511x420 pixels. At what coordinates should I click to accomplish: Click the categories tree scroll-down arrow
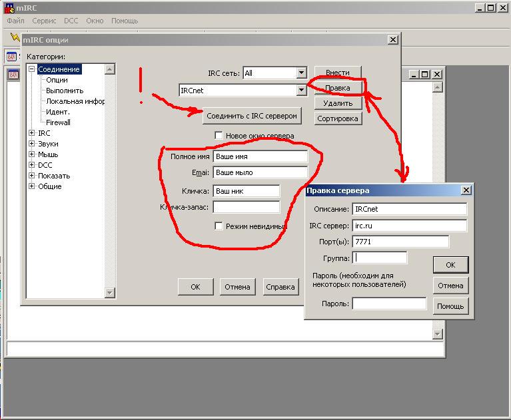(110, 293)
